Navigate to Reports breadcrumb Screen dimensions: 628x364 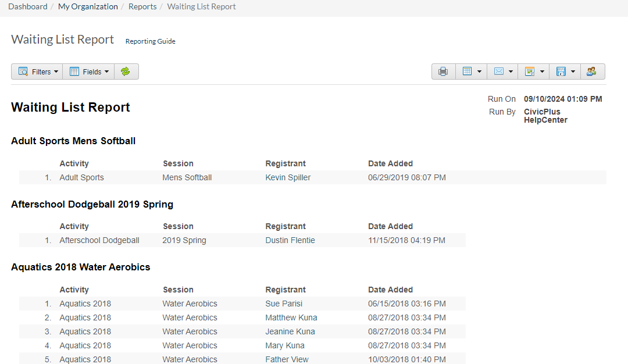click(x=142, y=7)
